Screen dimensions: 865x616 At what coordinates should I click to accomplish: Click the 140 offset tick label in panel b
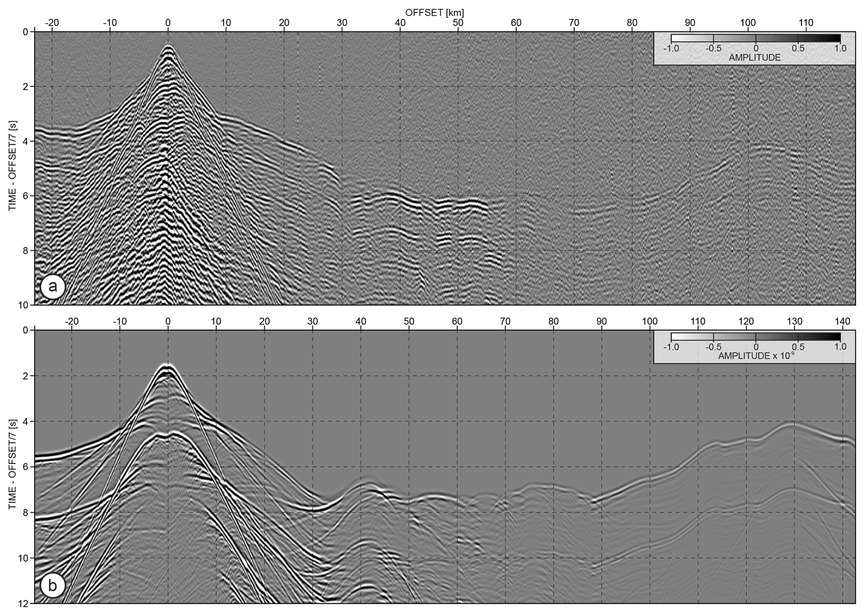842,322
